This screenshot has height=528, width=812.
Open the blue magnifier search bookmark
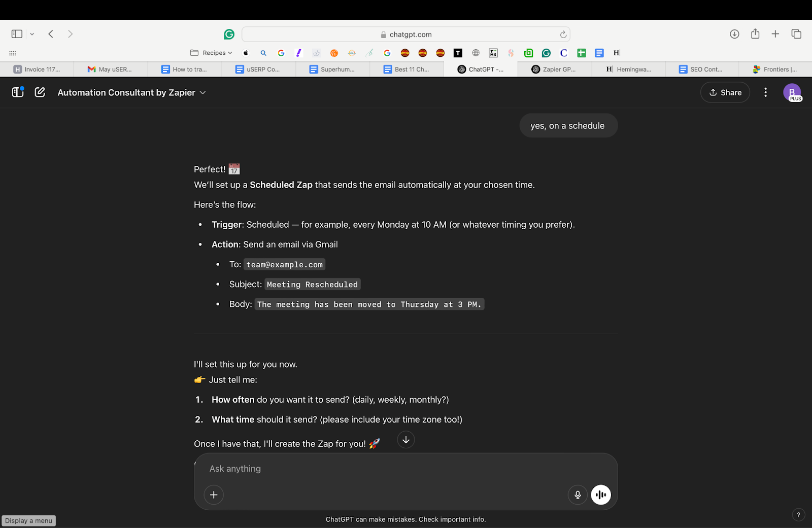tap(263, 53)
